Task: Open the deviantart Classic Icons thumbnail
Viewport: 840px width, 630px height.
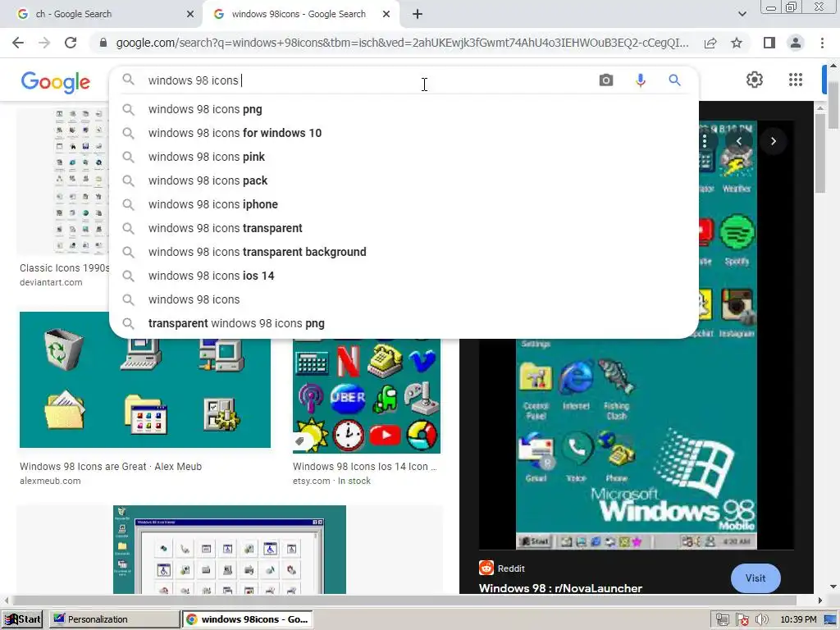Action: (63, 181)
